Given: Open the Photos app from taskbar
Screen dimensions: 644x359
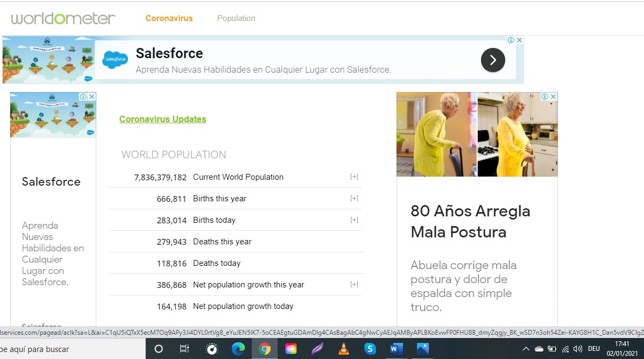Looking at the screenshot, I should [x=422, y=349].
